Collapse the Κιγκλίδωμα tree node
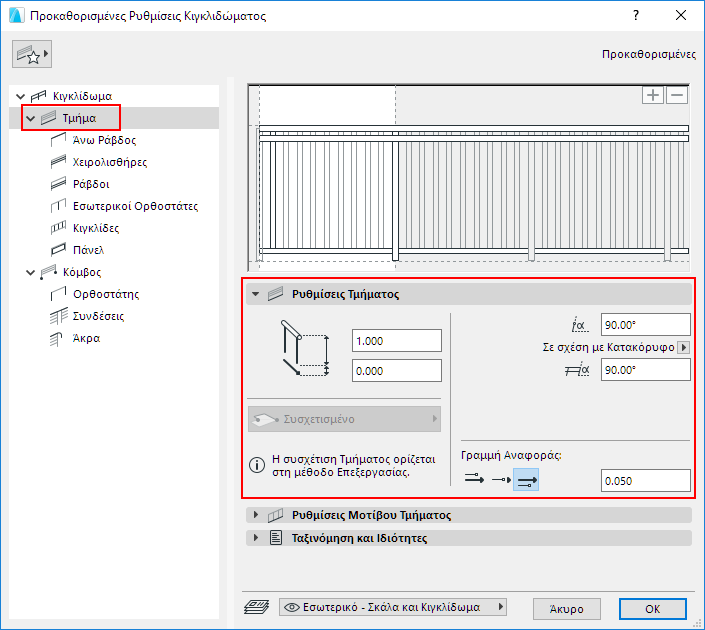 coord(20,96)
